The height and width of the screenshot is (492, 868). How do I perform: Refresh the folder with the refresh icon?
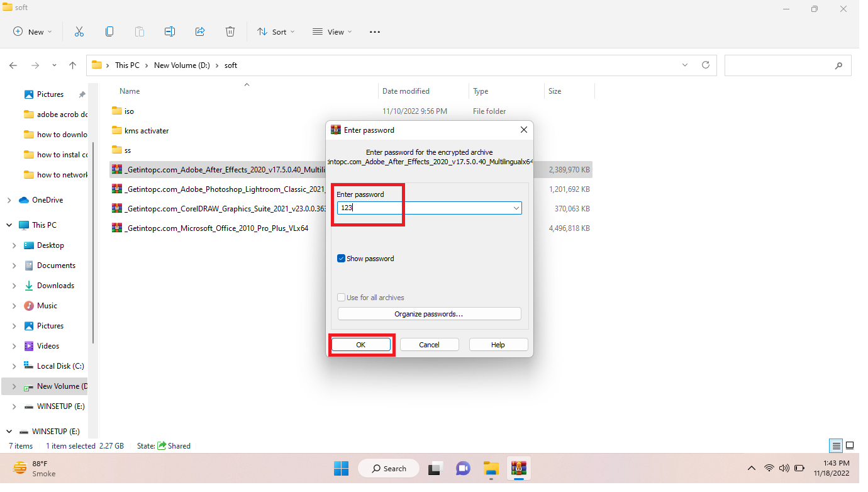click(x=706, y=65)
